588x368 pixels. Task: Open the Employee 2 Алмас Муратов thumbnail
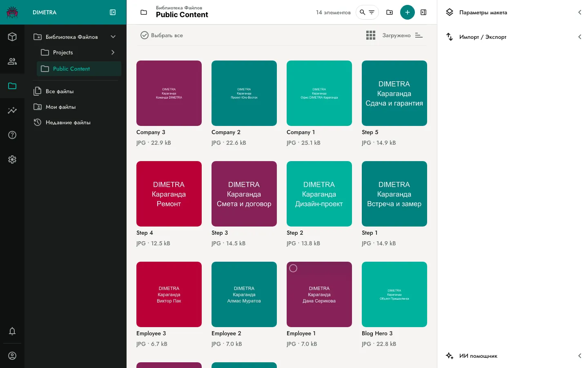(x=244, y=294)
